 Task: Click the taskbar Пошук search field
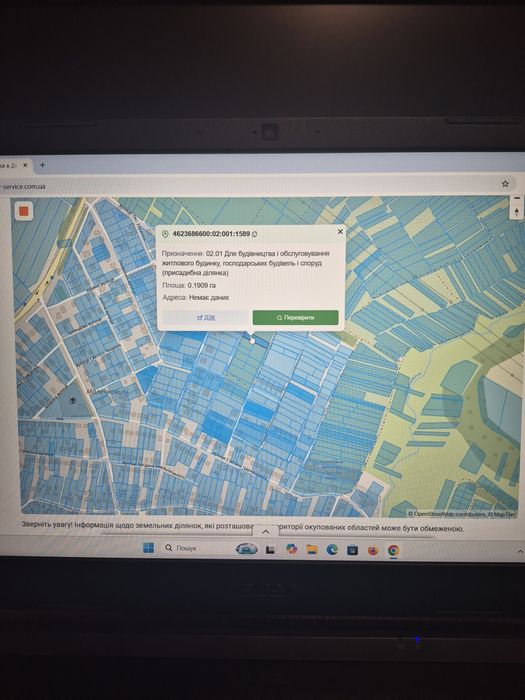pos(181,548)
